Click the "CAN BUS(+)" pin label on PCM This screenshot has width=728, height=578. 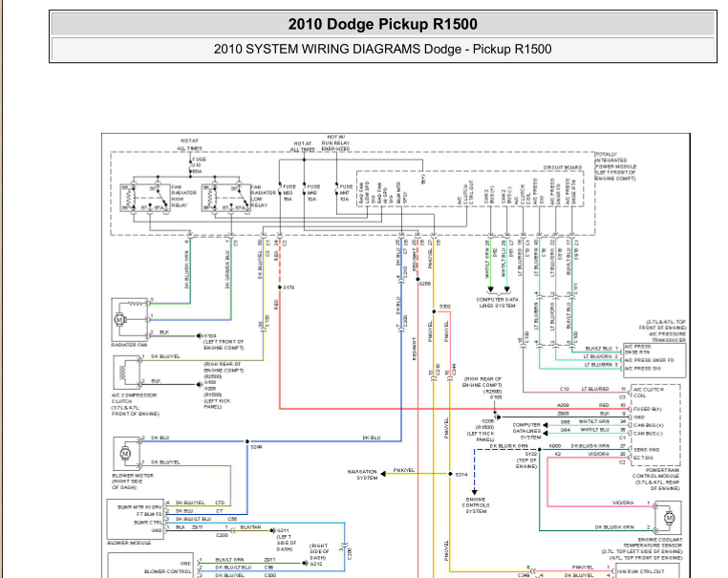648,425
